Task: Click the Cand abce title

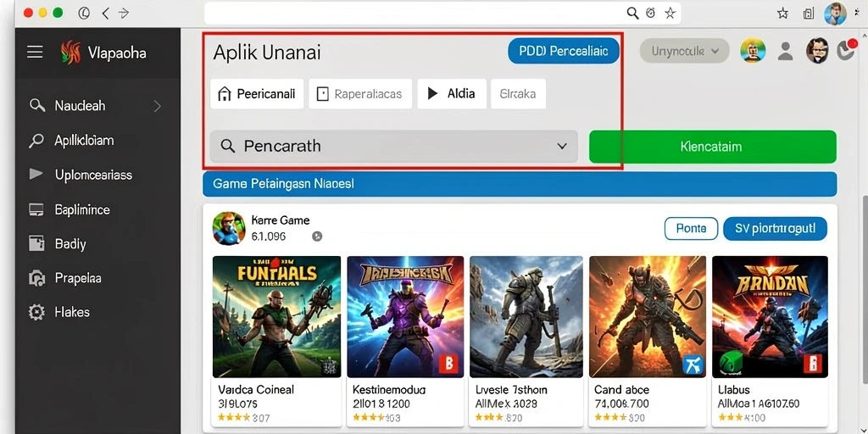Action: click(x=621, y=390)
